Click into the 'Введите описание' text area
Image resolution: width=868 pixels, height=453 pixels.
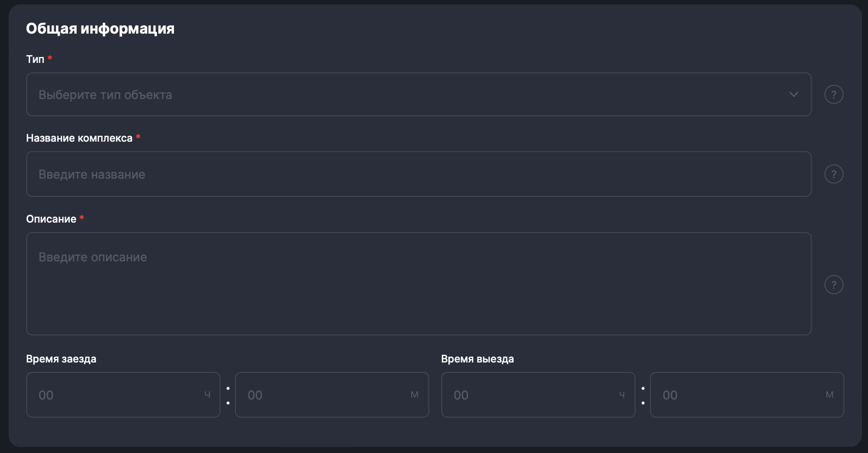point(418,283)
